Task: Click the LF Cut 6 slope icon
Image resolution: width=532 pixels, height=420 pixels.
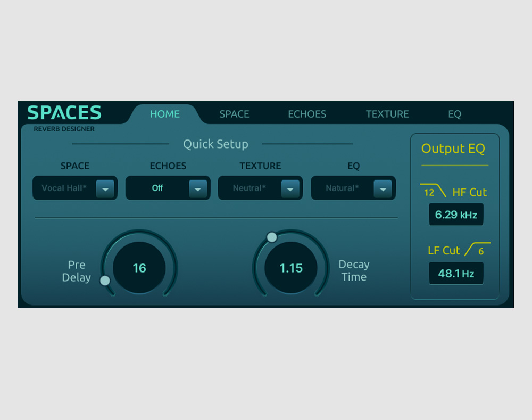Action: 477,250
